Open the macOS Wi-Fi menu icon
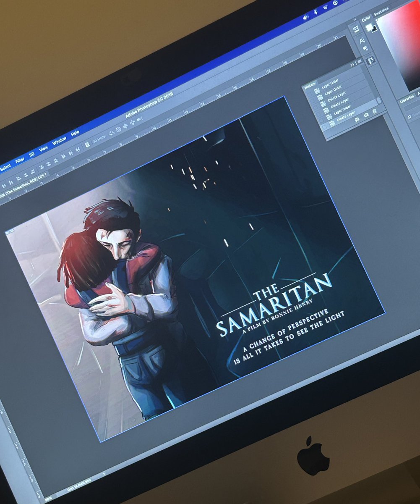The width and height of the screenshot is (420, 504). 325,7
